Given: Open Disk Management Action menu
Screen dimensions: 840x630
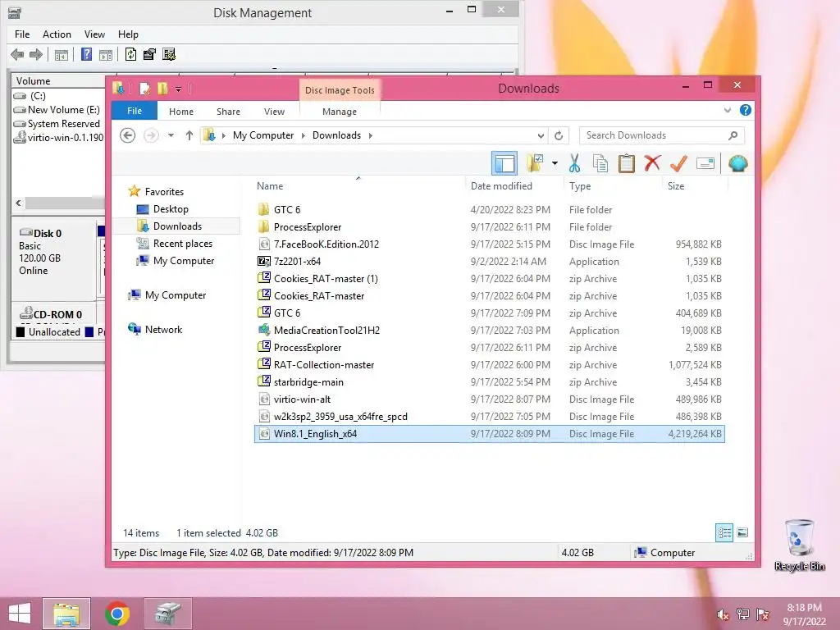Looking at the screenshot, I should (57, 34).
